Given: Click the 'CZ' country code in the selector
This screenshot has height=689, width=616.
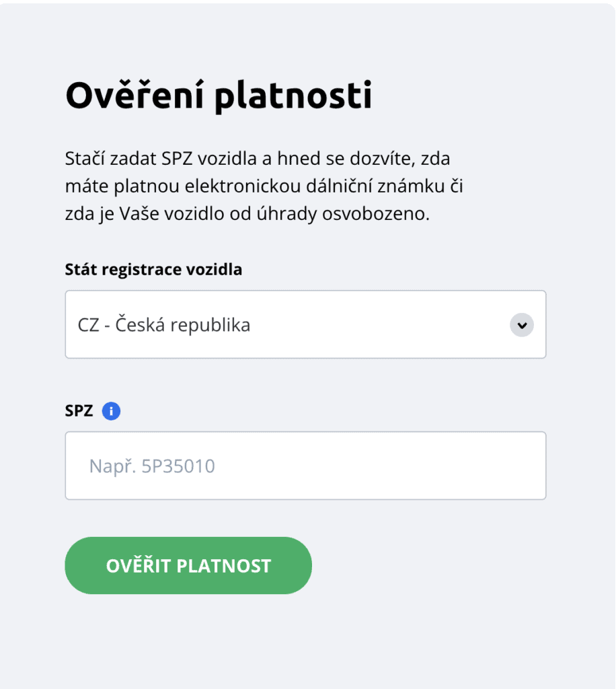Looking at the screenshot, I should pos(88,326).
